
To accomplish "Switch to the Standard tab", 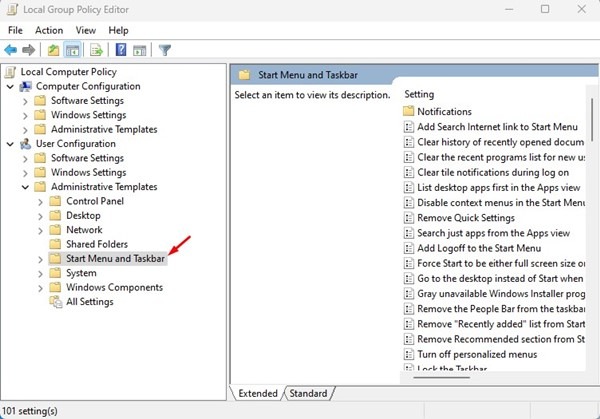I will coord(308,393).
